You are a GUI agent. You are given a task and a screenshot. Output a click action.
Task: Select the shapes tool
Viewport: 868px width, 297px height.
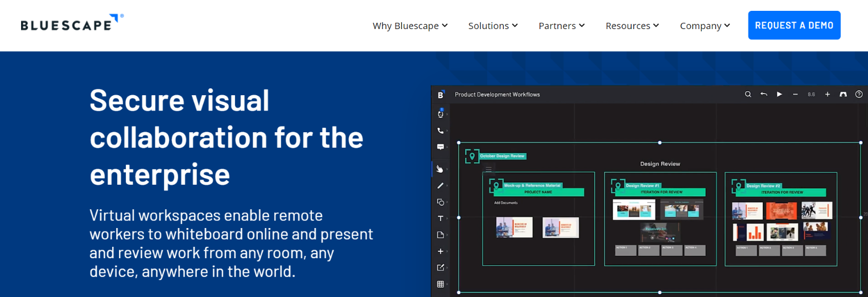point(440,202)
